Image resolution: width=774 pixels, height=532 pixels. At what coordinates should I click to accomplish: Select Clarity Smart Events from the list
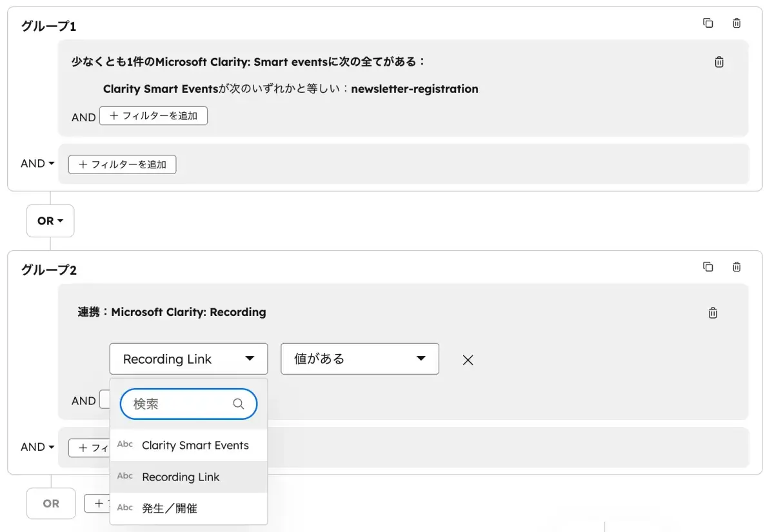tap(188, 445)
